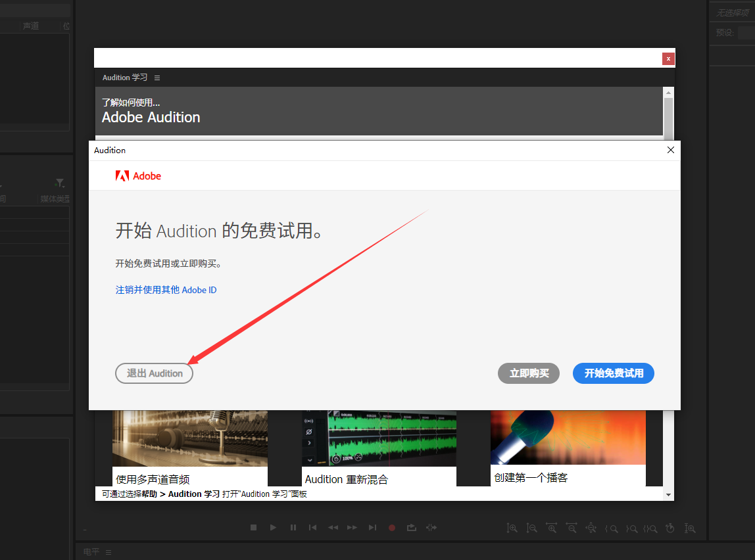
Task: Click the 声道 column header
Action: (x=32, y=26)
